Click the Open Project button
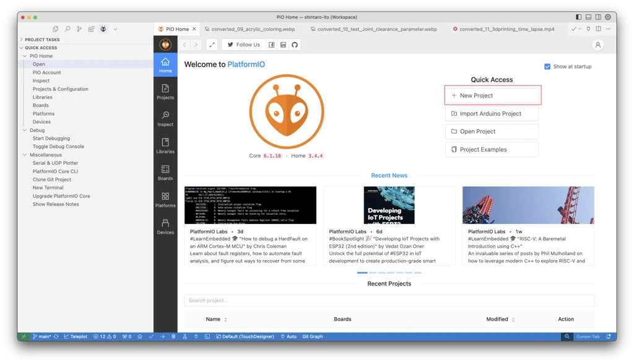This screenshot has height=364, width=634. tap(492, 131)
